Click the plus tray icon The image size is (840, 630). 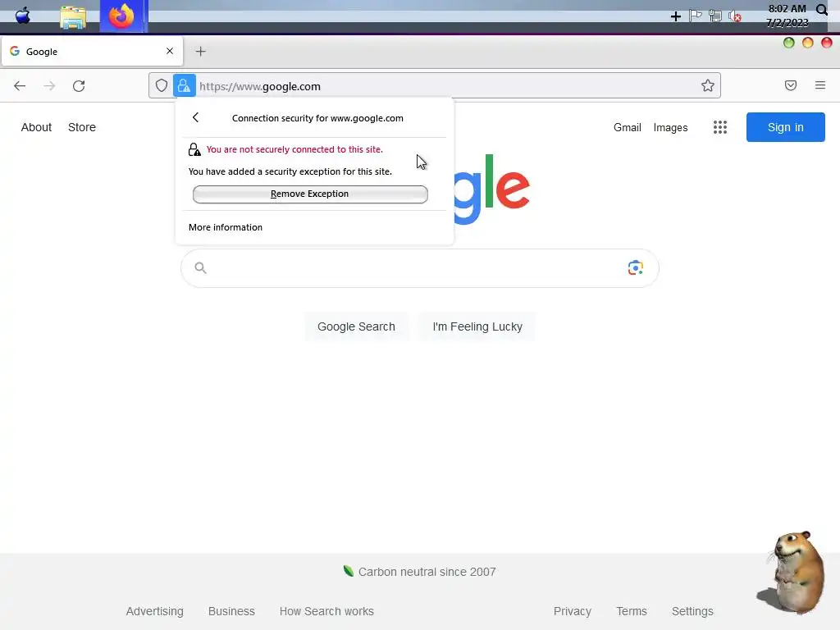(676, 16)
